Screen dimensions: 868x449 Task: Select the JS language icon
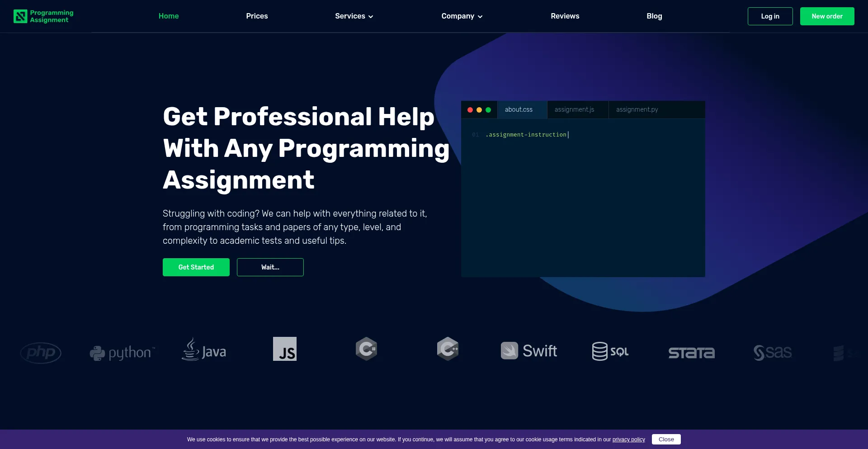coord(285,349)
